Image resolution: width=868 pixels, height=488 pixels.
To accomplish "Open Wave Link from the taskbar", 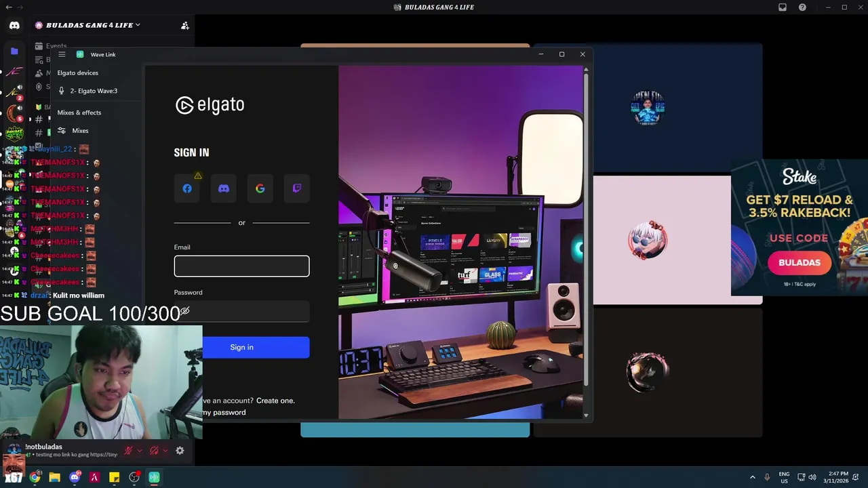I will coord(154,477).
